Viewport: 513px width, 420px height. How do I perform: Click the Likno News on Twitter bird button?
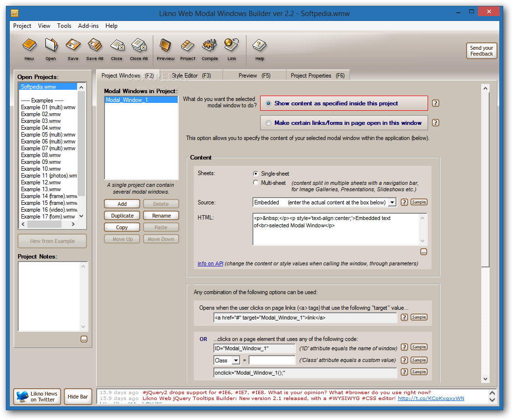tap(37, 397)
